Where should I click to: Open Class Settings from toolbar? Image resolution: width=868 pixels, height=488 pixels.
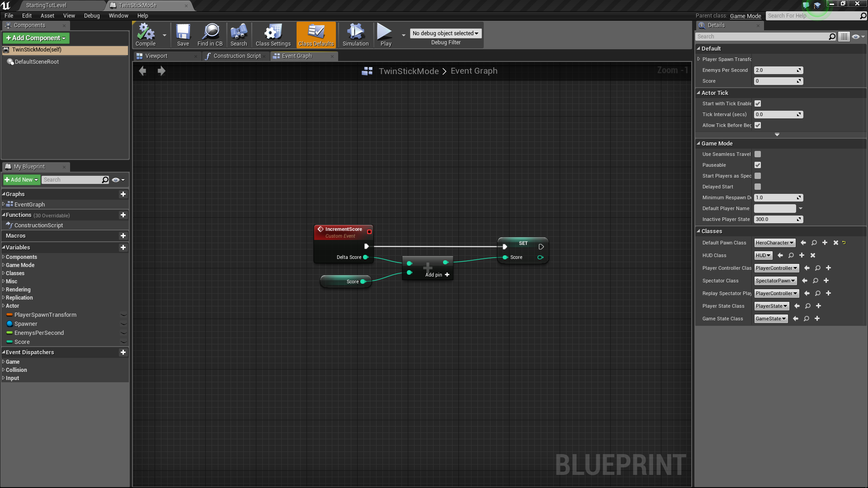click(273, 35)
